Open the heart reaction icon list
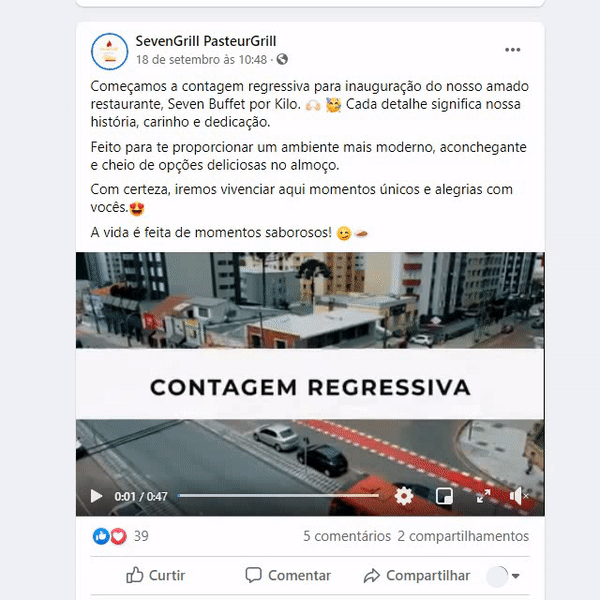The image size is (600, 600). point(118,536)
